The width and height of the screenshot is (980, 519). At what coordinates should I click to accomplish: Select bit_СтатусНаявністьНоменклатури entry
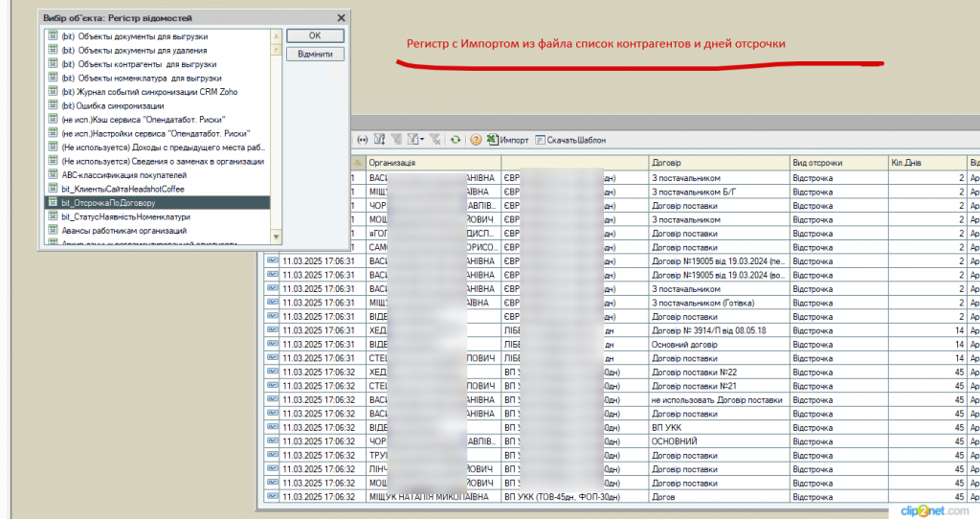(x=158, y=216)
